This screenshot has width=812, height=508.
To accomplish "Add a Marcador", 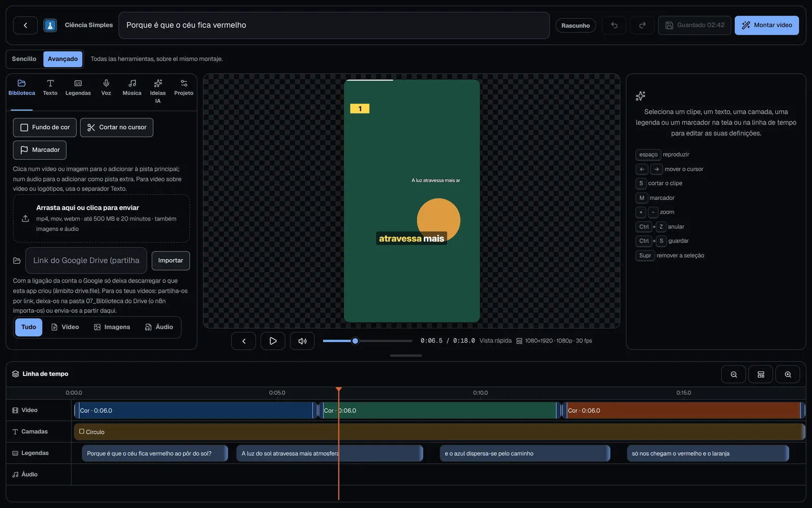I will pos(40,150).
